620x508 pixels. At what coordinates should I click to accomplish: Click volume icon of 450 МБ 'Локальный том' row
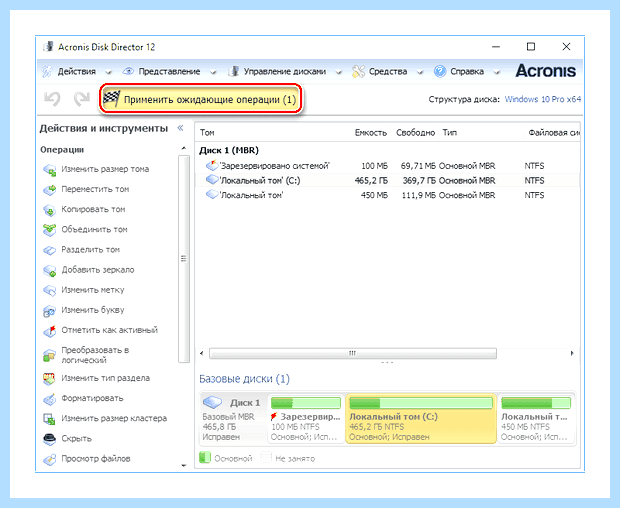[212, 195]
